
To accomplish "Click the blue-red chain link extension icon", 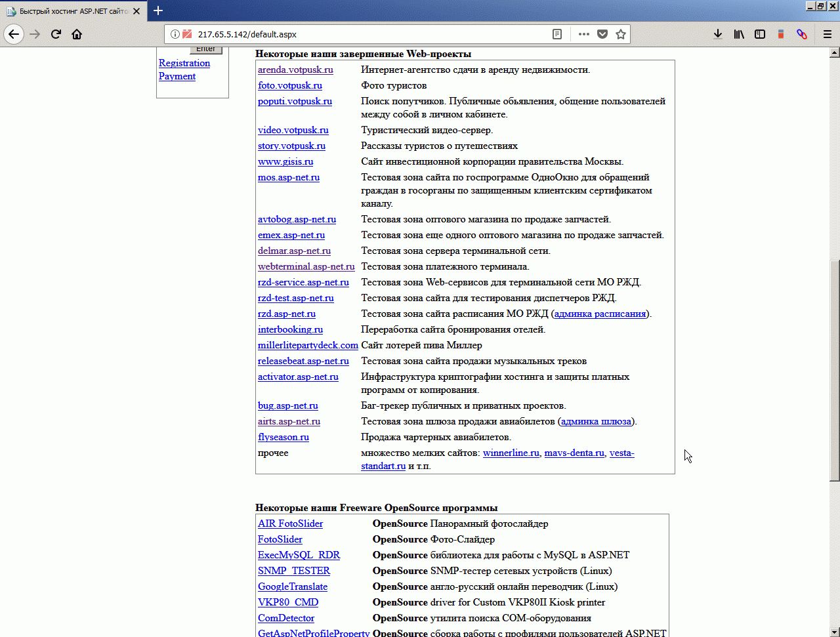I will (x=801, y=34).
